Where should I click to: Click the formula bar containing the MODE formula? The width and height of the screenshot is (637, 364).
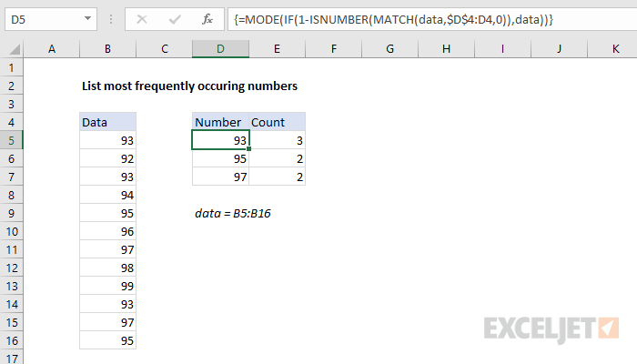(432, 19)
